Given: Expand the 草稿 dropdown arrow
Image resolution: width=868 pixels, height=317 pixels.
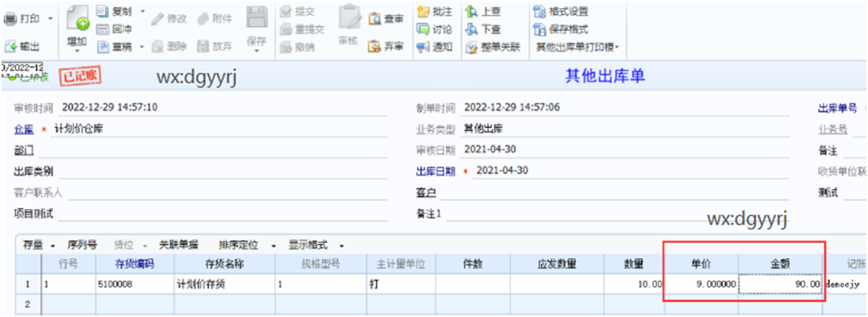Looking at the screenshot, I should click(142, 47).
